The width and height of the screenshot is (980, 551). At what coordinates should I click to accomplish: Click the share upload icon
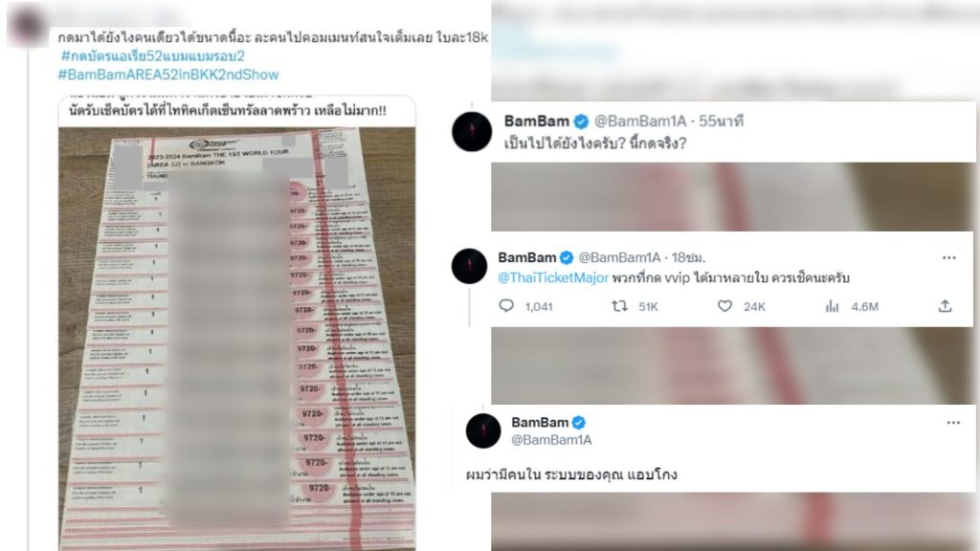click(945, 306)
